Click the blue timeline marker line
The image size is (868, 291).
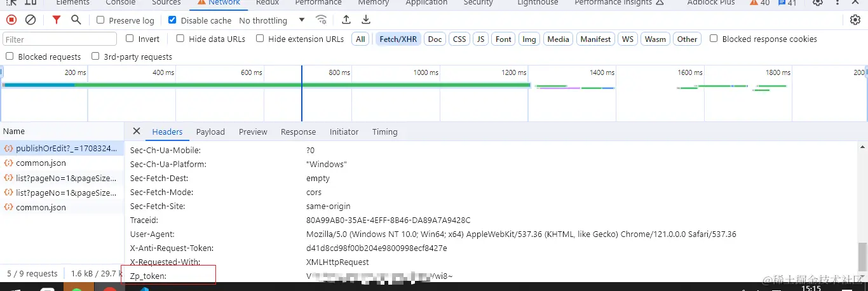[302, 93]
